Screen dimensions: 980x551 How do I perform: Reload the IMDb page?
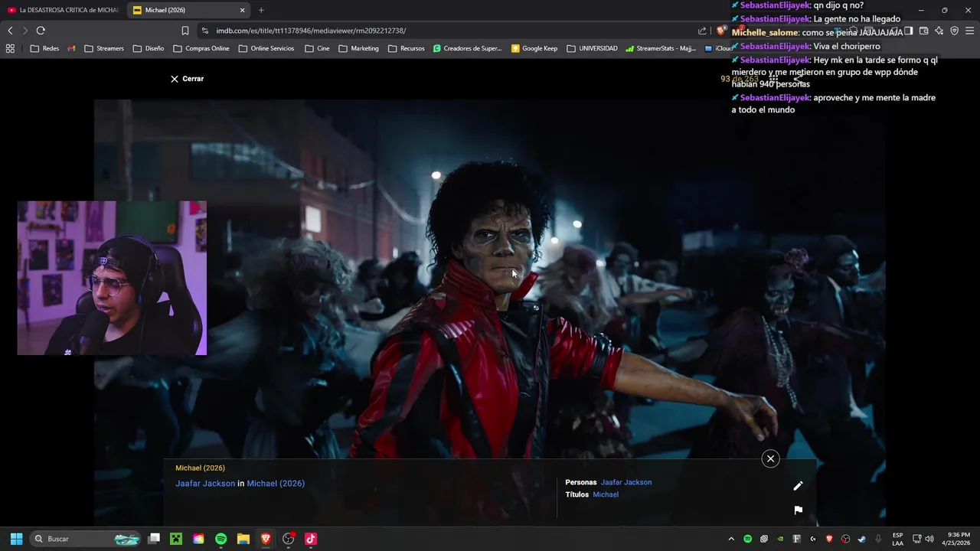point(41,31)
